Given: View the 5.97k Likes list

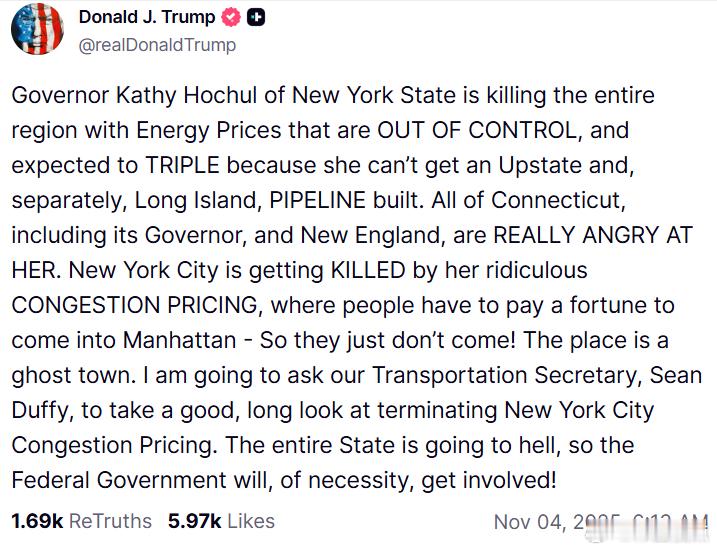Looking at the screenshot, I should point(221,521).
